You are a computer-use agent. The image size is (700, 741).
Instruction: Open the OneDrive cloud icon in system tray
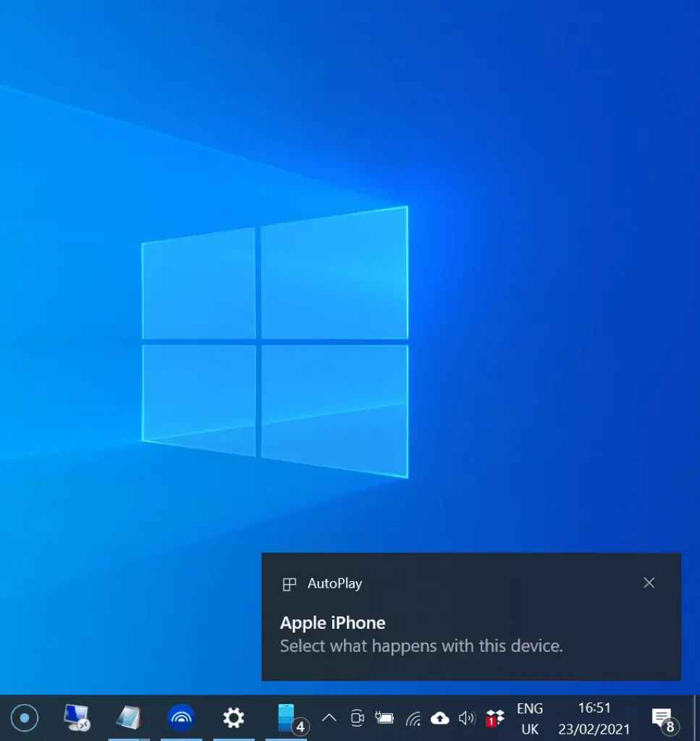click(x=440, y=718)
